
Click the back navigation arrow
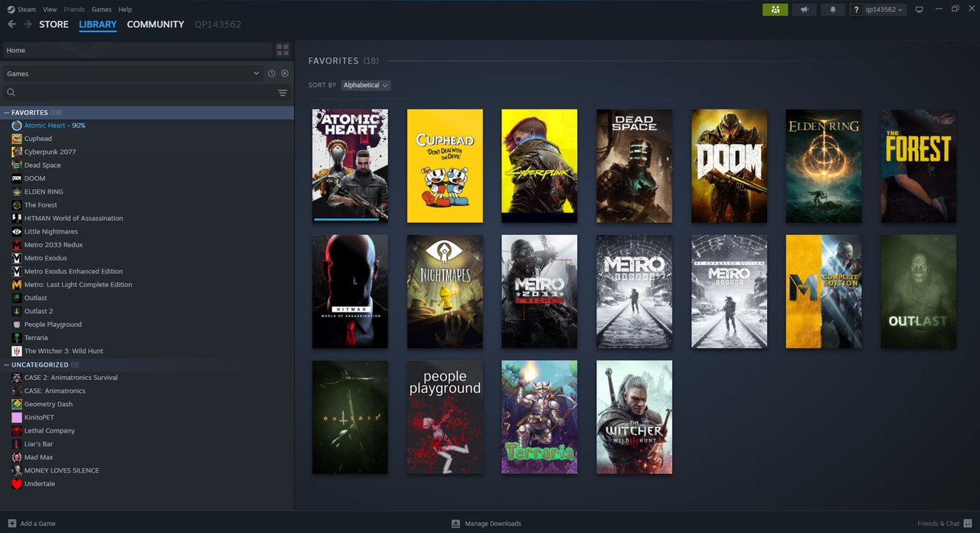[11, 25]
